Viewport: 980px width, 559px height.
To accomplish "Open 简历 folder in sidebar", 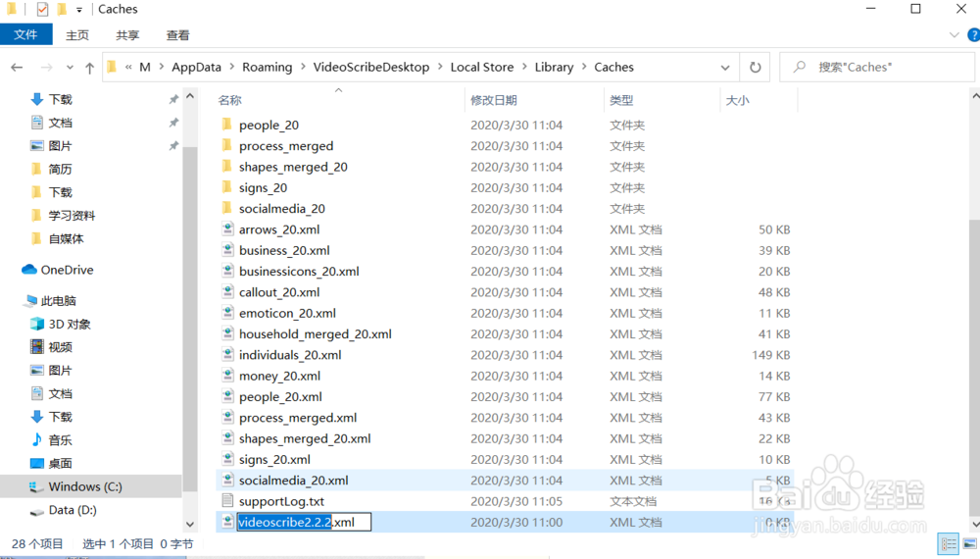I will click(60, 169).
